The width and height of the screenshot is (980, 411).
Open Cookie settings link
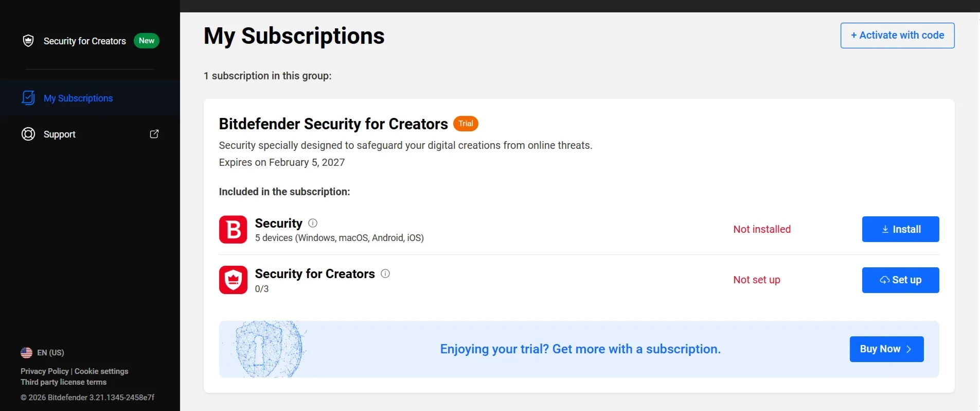click(101, 371)
